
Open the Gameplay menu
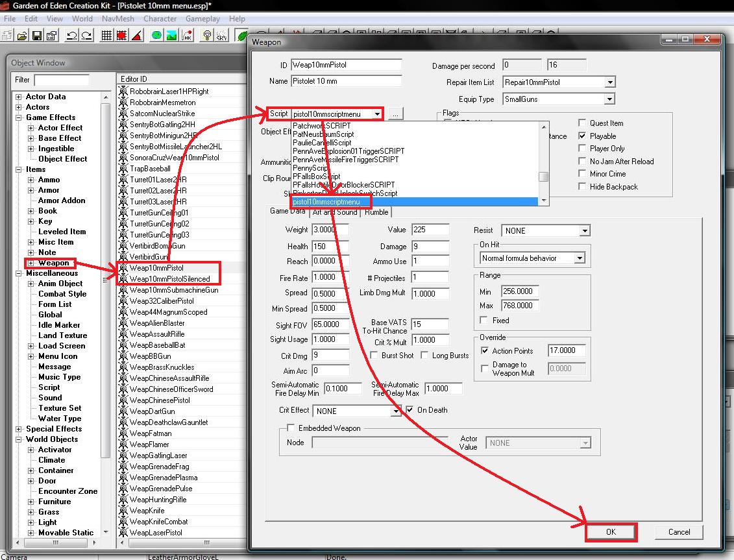(202, 19)
